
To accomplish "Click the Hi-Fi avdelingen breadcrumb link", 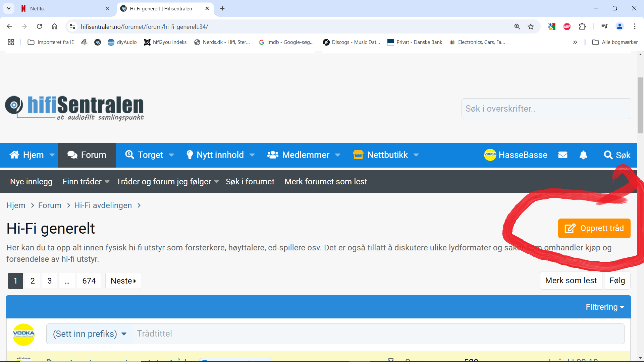I will (x=103, y=205).
